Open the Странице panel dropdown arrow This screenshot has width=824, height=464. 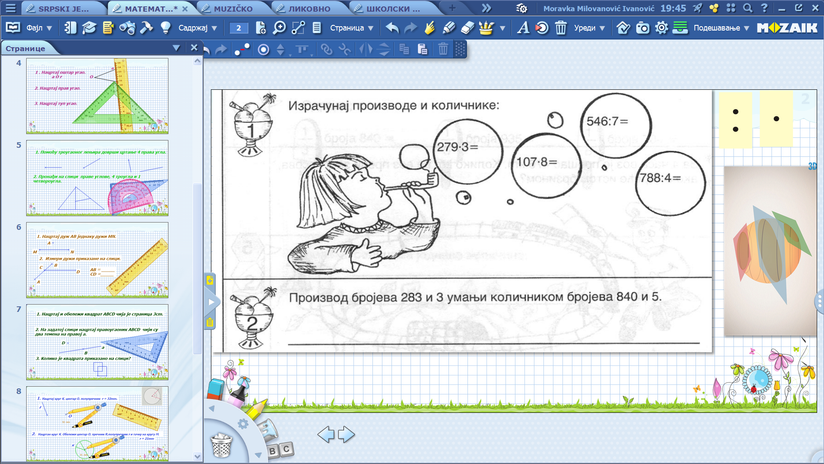click(177, 48)
